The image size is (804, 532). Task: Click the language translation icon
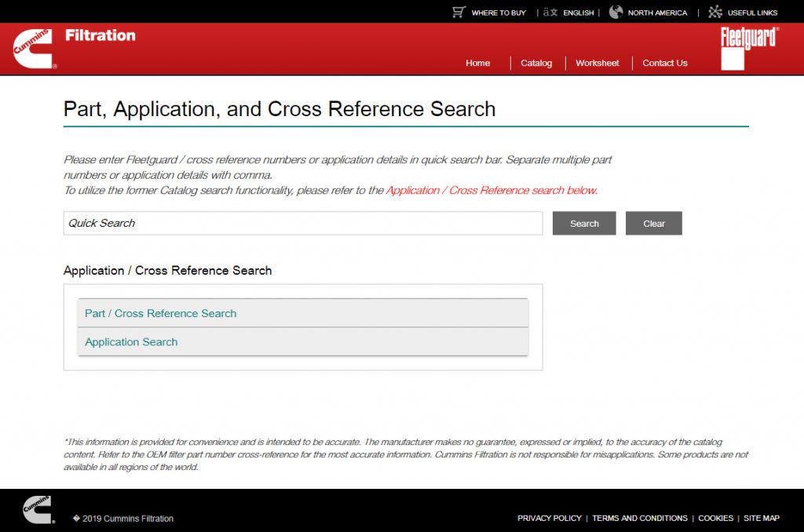click(550, 12)
